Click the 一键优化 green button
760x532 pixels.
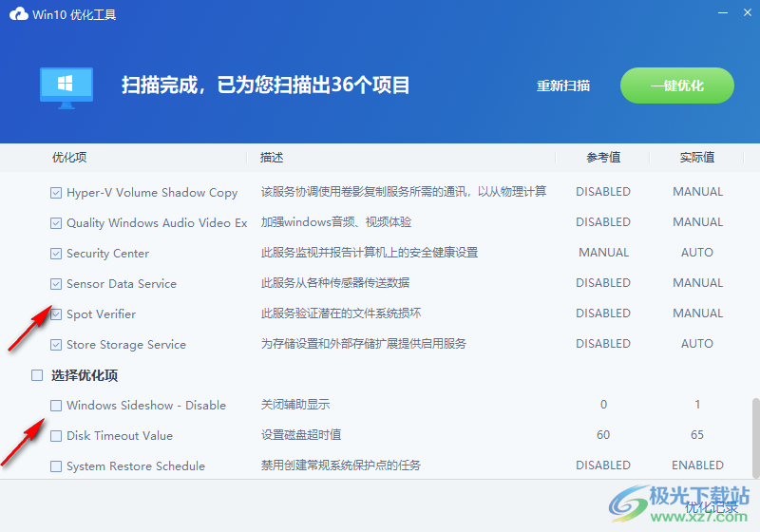(677, 85)
